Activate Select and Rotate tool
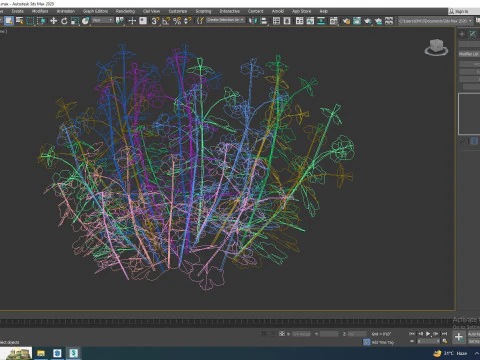480x360 pixels. pos(64,21)
